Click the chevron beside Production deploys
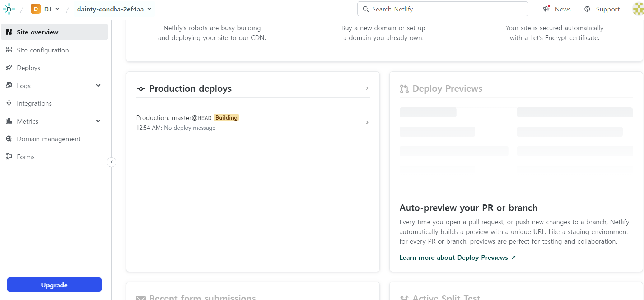Viewport: 644px width, 300px height. click(x=367, y=88)
